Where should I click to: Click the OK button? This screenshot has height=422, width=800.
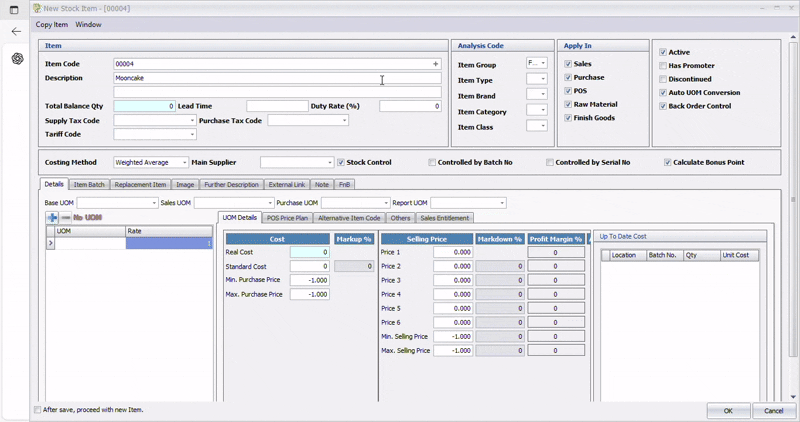click(728, 411)
